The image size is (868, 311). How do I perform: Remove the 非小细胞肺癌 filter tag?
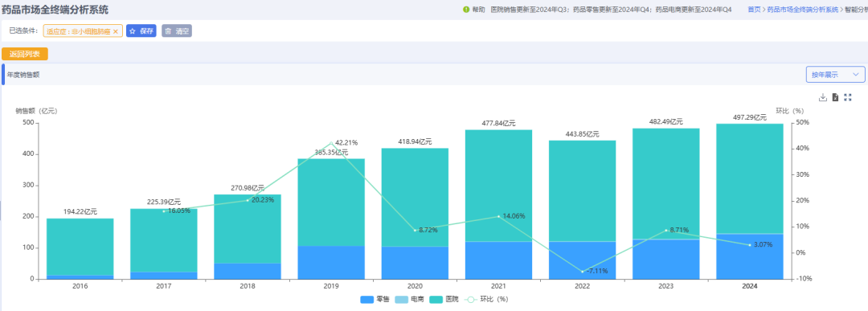click(115, 31)
